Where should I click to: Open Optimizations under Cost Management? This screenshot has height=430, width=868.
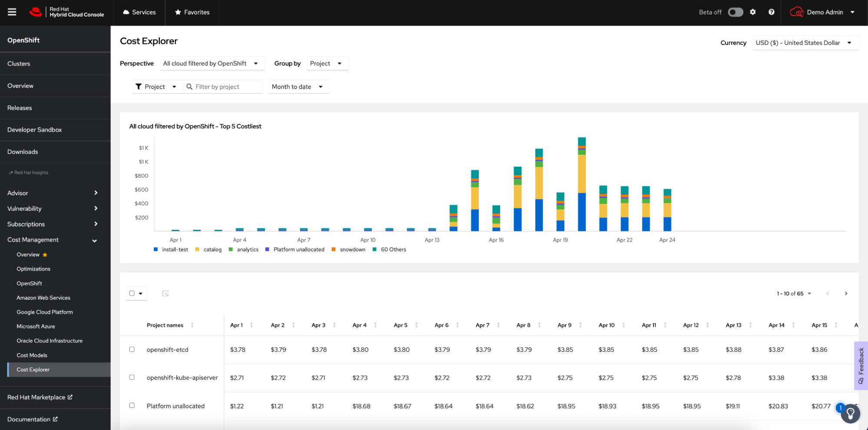coord(33,269)
